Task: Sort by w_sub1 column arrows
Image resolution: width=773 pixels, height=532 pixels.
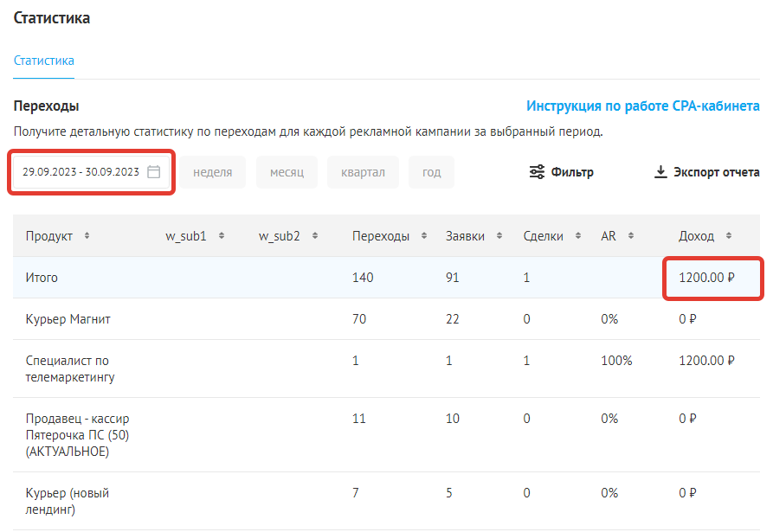Action: click(x=222, y=235)
